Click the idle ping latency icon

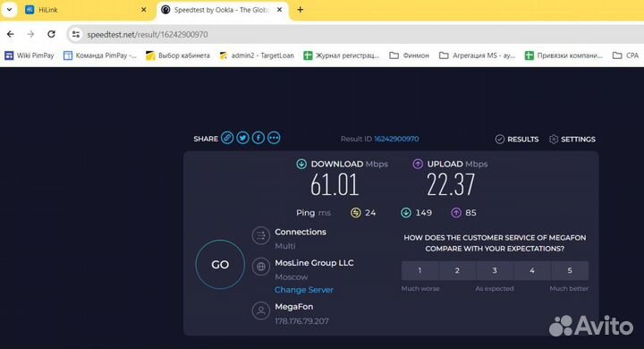tap(356, 212)
